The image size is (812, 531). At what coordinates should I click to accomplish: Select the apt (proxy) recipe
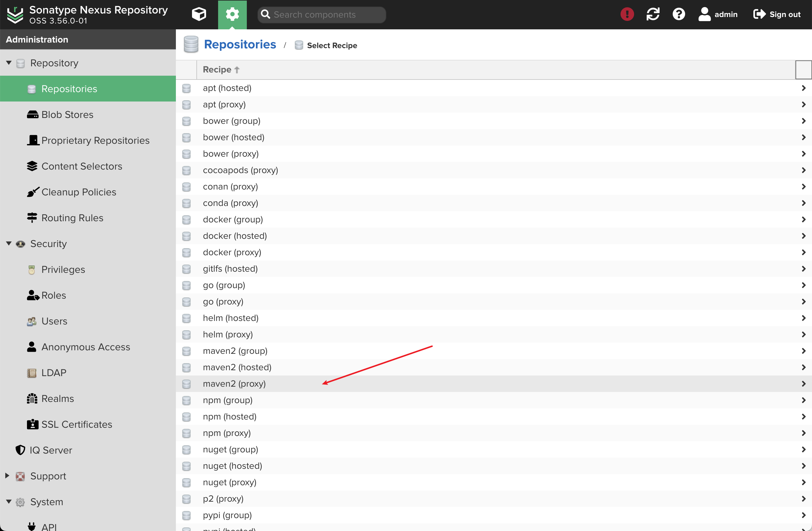494,104
